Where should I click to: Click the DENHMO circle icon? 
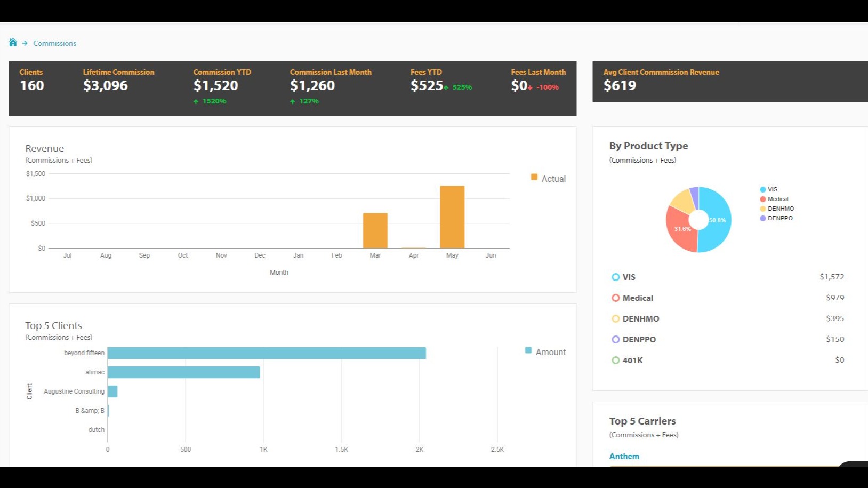616,318
